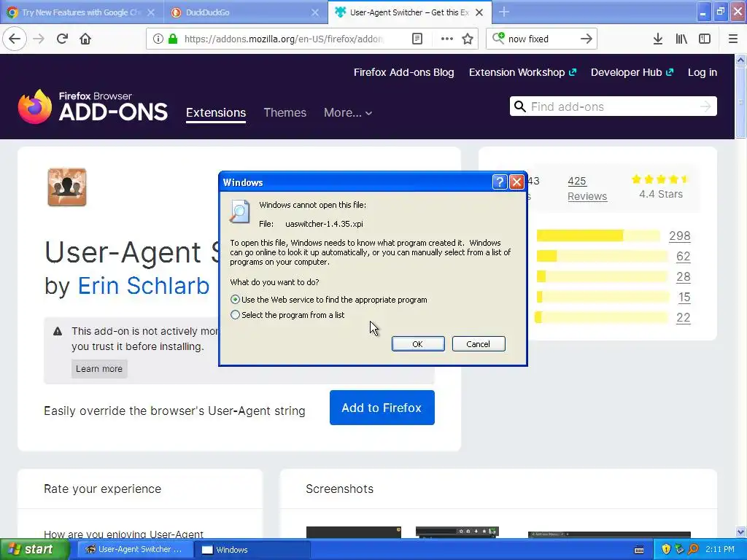This screenshot has height=560, width=747.
Task: Click the green padlock security icon
Action: click(x=174, y=39)
